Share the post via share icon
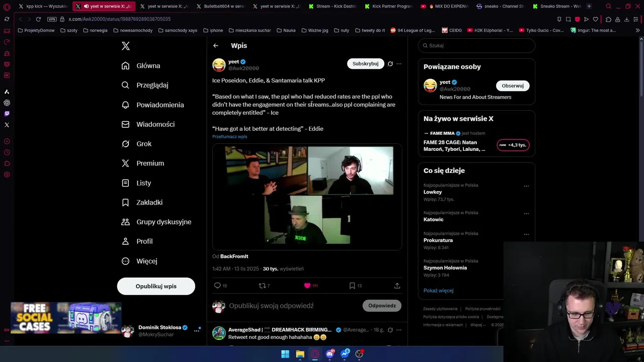 [x=397, y=286]
